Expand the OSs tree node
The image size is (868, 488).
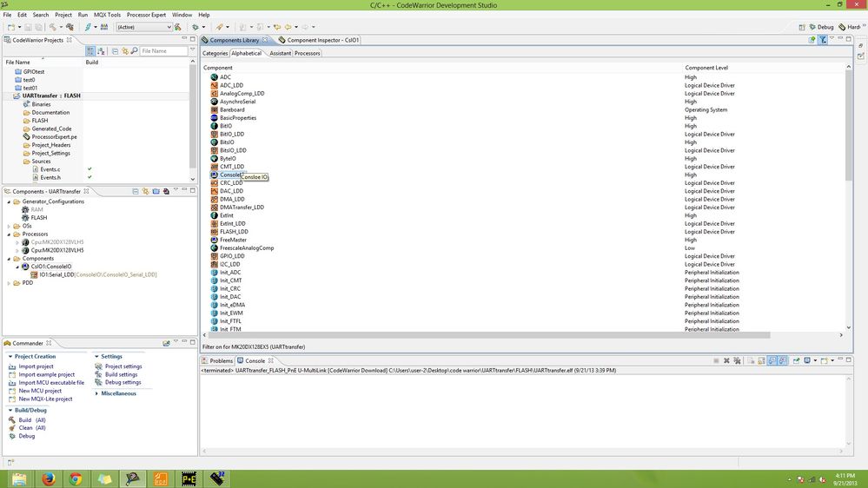point(9,226)
